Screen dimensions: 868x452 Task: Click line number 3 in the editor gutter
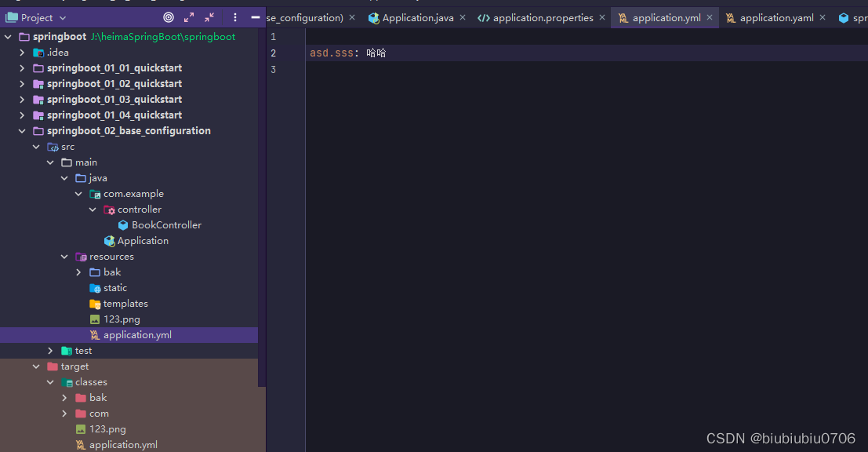(x=273, y=69)
